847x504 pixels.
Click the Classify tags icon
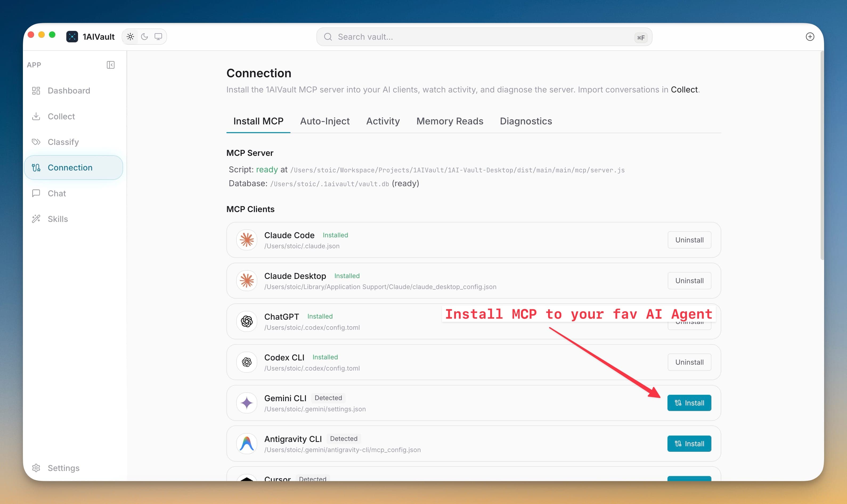36,142
